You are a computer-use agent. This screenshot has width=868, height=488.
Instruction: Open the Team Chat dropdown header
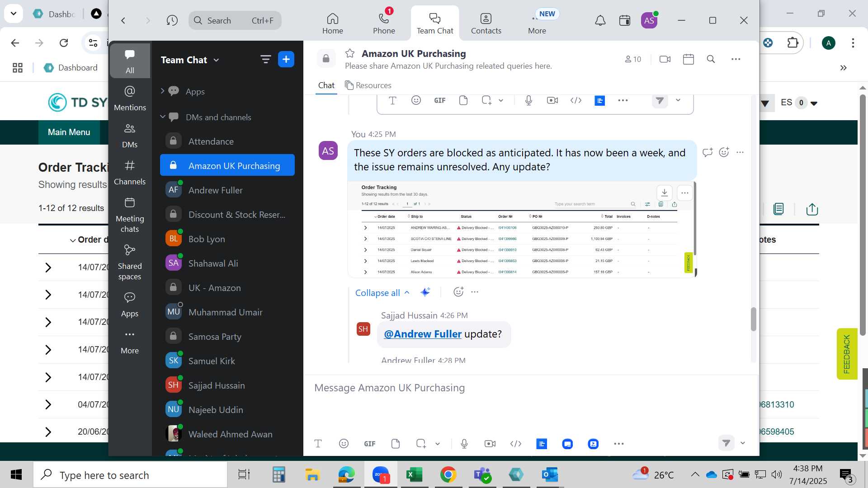(x=189, y=60)
